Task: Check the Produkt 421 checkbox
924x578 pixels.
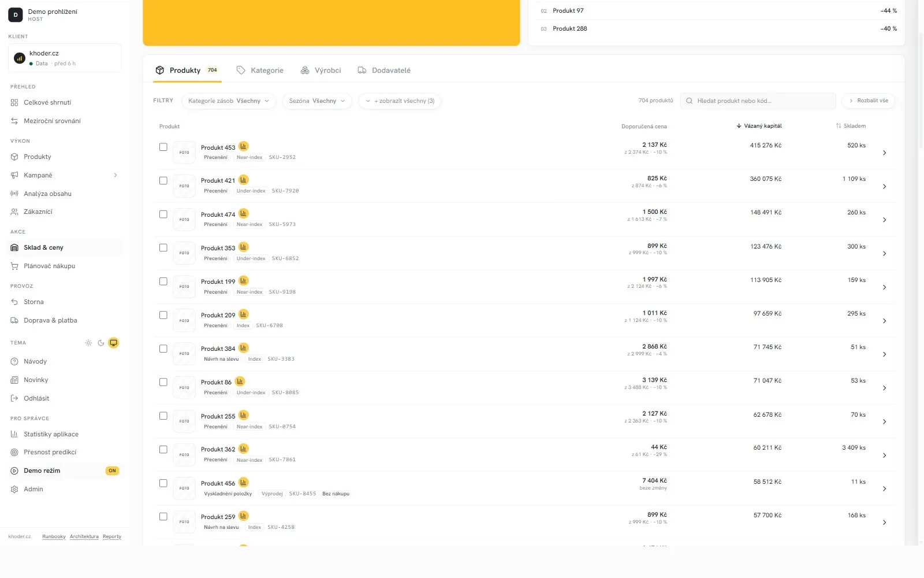Action: (163, 180)
